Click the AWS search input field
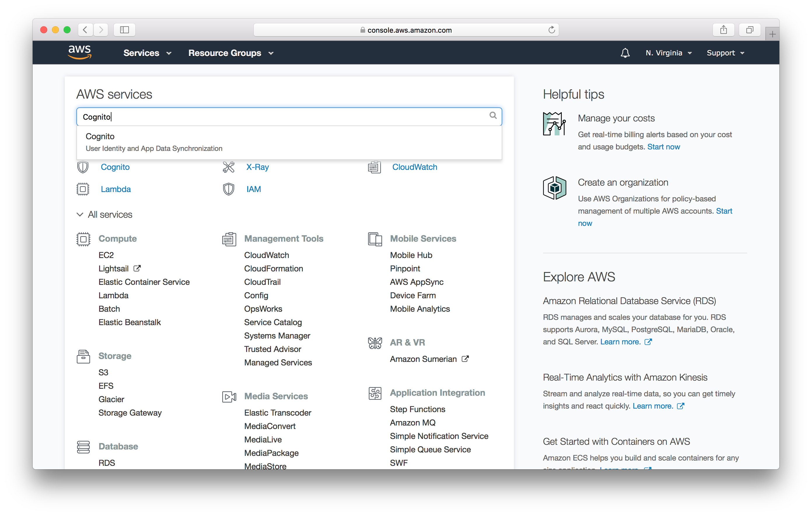The image size is (812, 516). click(289, 116)
